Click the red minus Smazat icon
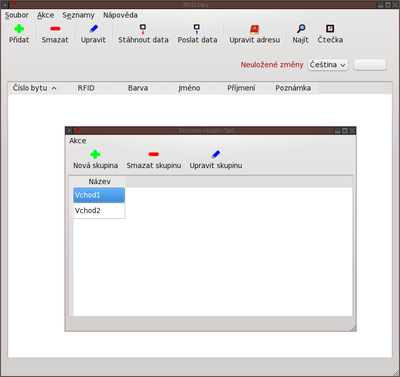Viewport: 400px width, 377px height. click(55, 29)
